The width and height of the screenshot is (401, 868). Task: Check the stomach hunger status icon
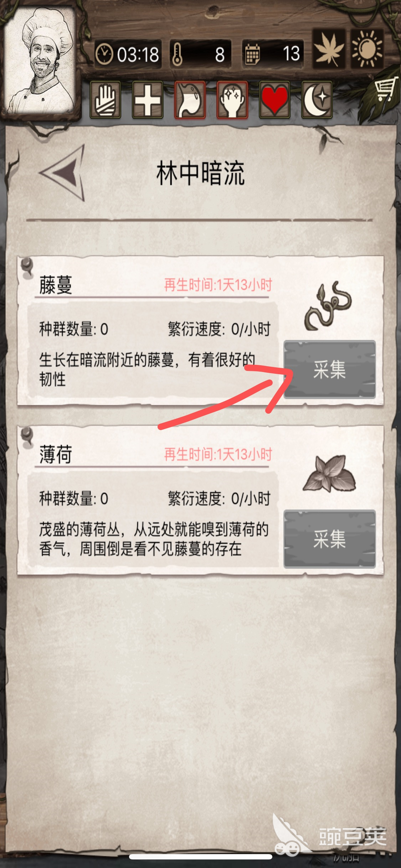[190, 99]
